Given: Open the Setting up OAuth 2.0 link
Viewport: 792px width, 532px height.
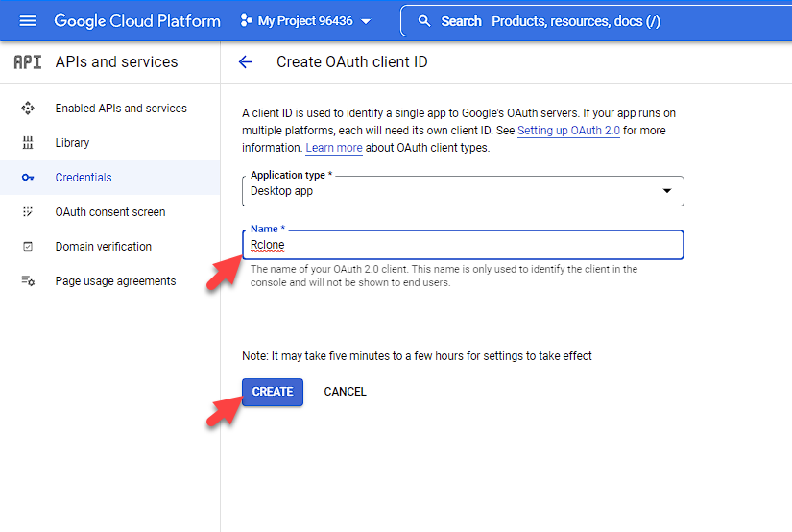Looking at the screenshot, I should (x=568, y=131).
